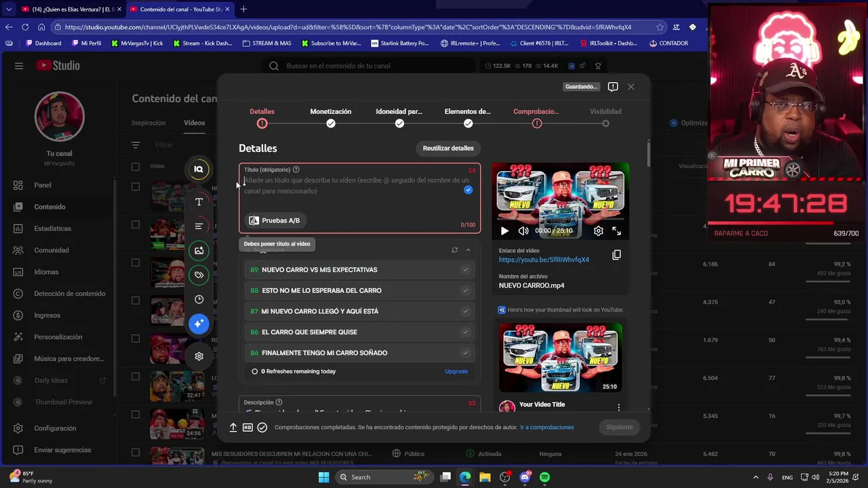Viewport: 868px width, 488px height.
Task: Go to the Detalles step
Action: [x=262, y=117]
